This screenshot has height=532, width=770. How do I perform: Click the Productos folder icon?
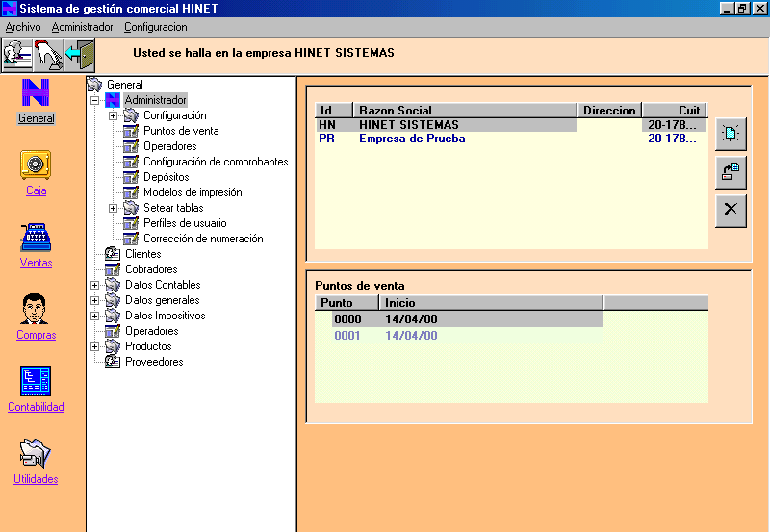click(113, 346)
